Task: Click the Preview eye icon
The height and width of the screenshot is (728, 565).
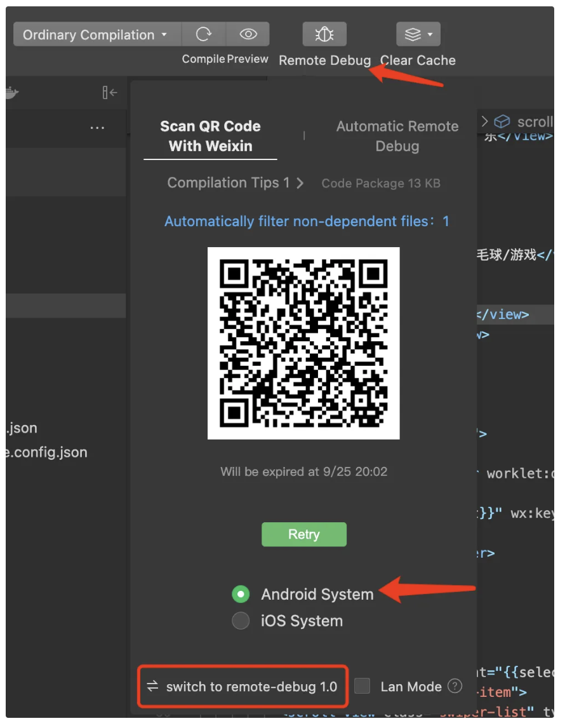Action: [248, 34]
